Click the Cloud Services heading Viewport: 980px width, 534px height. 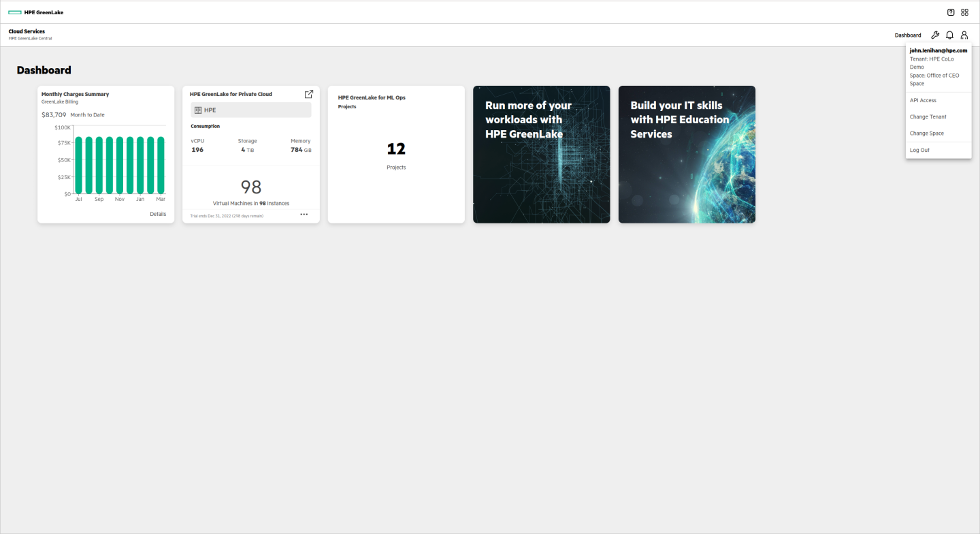(27, 31)
